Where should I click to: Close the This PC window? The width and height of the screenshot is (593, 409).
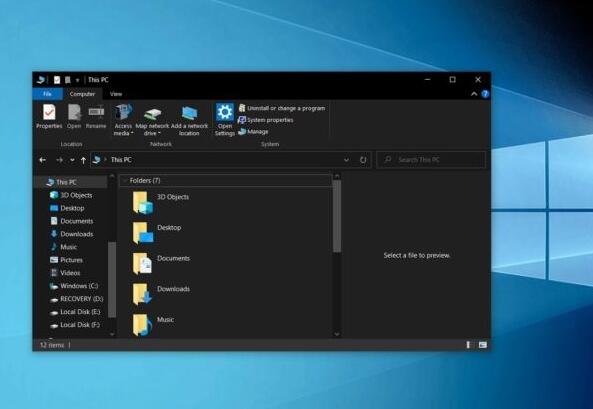(x=478, y=79)
